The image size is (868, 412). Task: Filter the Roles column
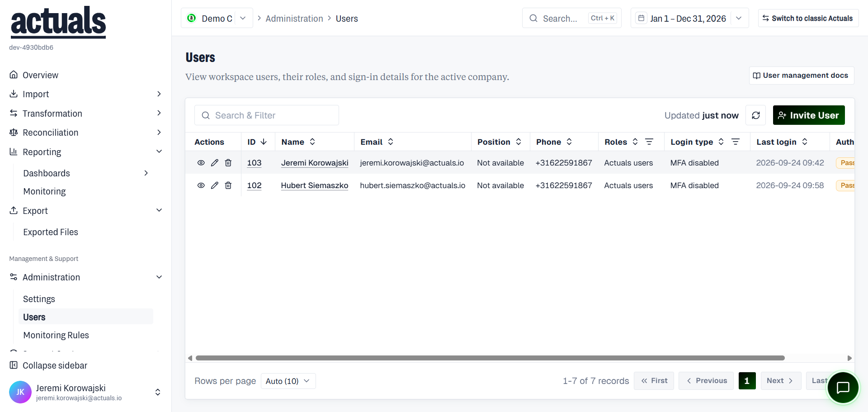click(x=649, y=142)
